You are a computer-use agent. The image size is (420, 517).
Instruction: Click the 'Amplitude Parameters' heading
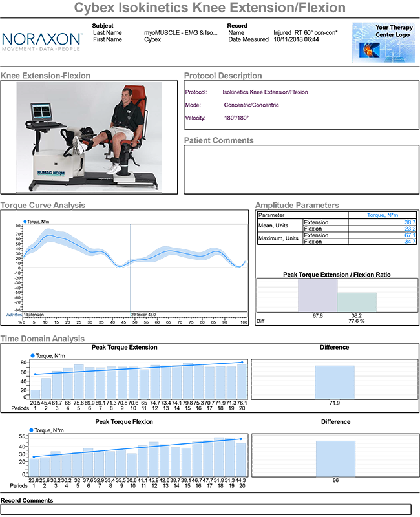pos(297,205)
